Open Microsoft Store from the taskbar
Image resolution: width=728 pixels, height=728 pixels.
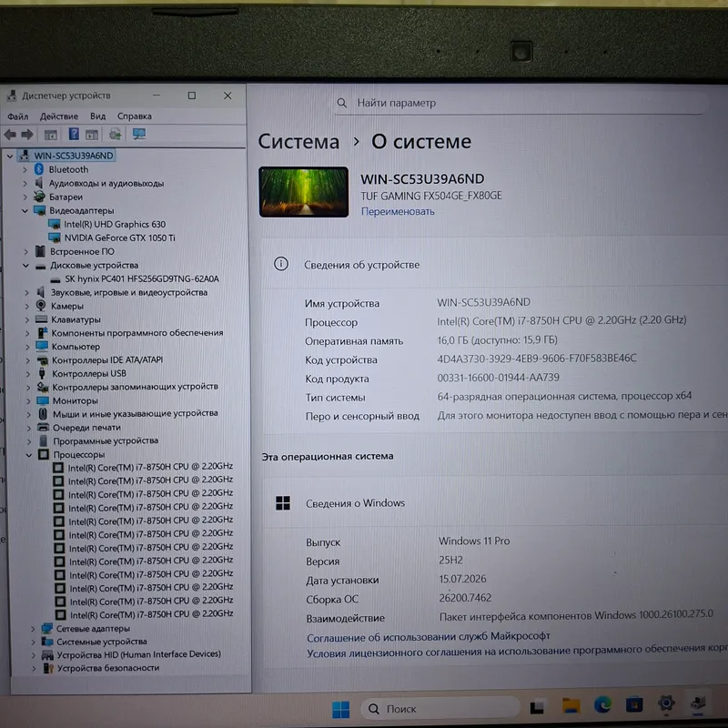click(x=634, y=704)
